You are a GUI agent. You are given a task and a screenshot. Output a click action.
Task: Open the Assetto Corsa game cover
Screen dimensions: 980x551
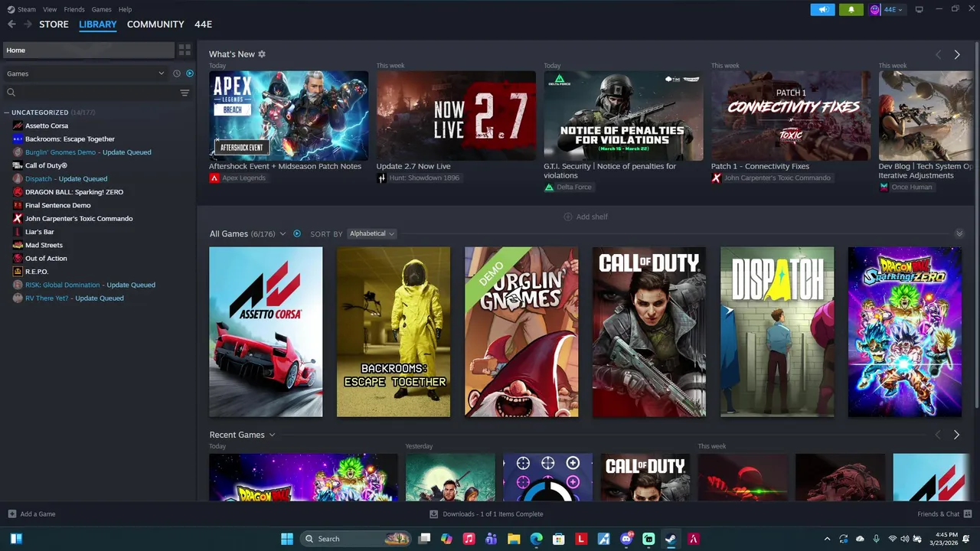click(266, 332)
